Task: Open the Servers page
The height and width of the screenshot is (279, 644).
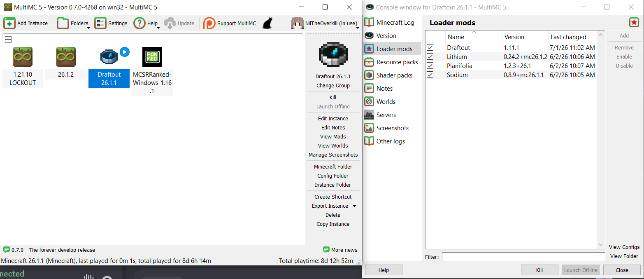Action: click(x=392, y=115)
